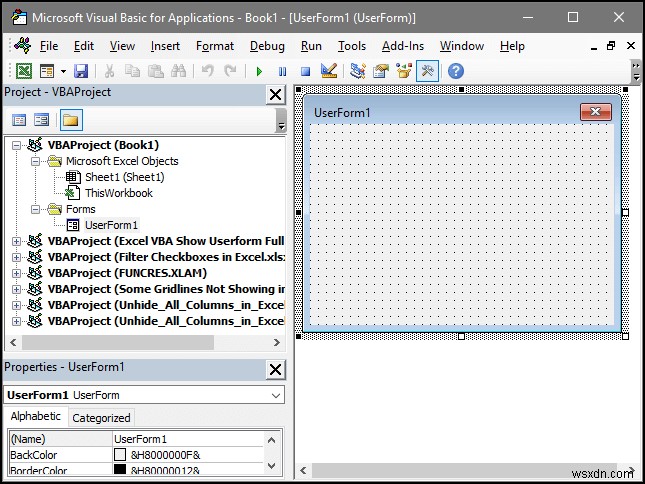Open the Insert UserForm dropdown arrow

pyautogui.click(x=63, y=71)
